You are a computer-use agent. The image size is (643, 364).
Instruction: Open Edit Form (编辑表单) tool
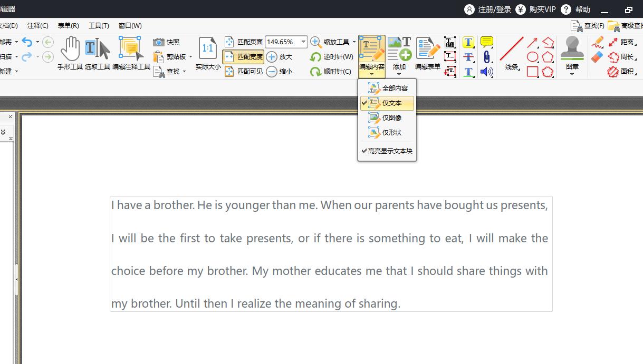click(428, 54)
